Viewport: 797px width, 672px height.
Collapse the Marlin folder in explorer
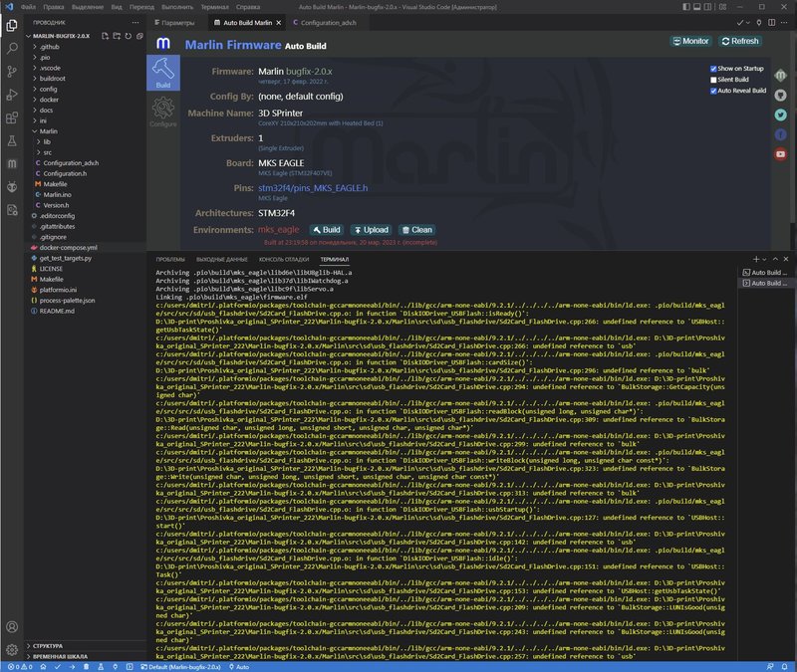point(48,130)
